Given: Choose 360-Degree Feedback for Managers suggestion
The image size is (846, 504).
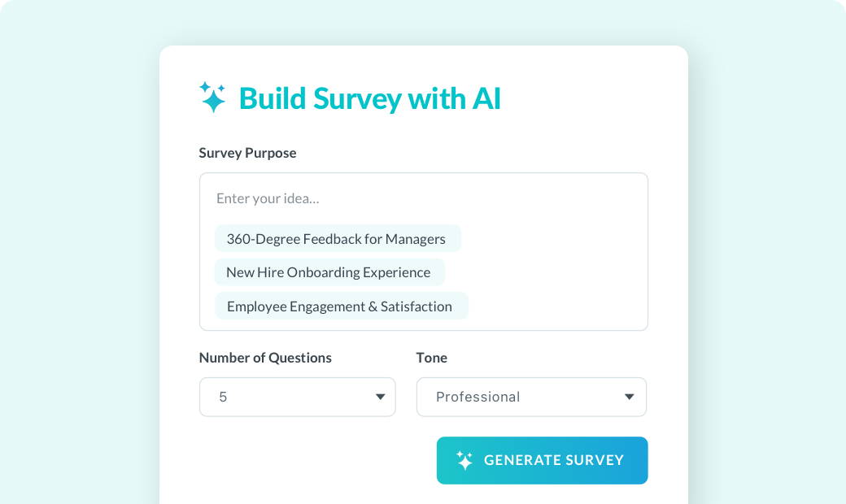Looking at the screenshot, I should 338,239.
